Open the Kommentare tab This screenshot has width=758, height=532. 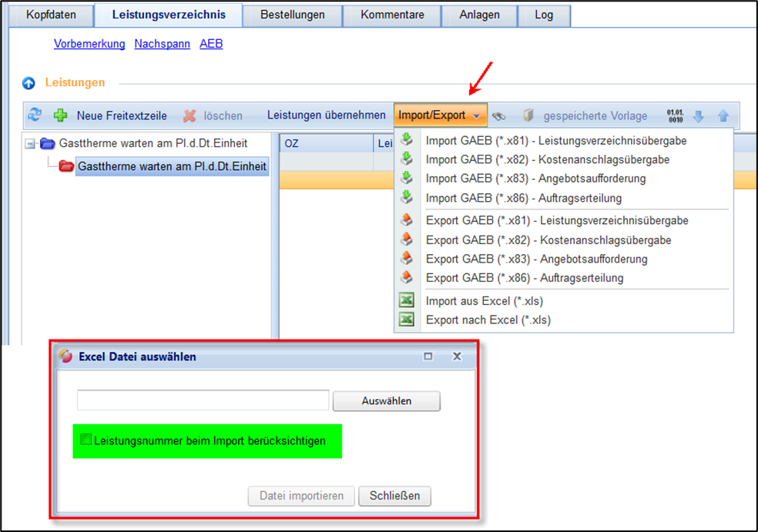[x=391, y=15]
